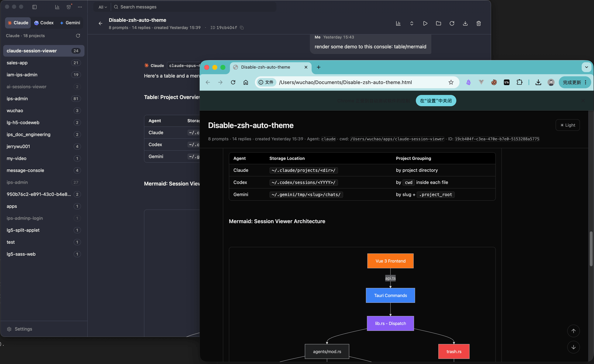Export session with the download icon
The width and height of the screenshot is (594, 364).
point(465,23)
